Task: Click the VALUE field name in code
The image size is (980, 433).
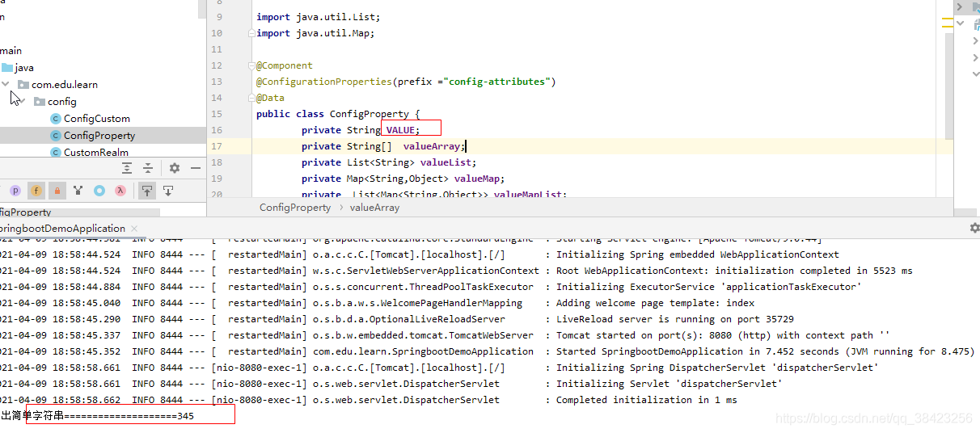Action: click(400, 130)
